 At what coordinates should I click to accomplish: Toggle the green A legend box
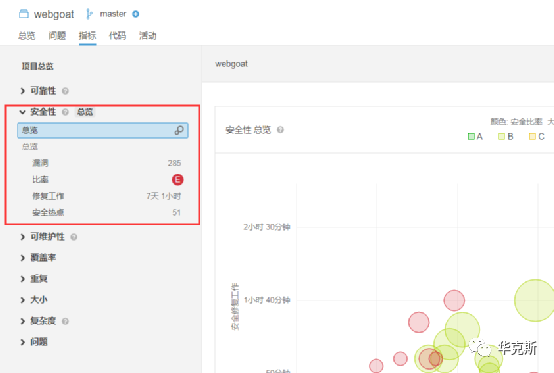coord(471,136)
